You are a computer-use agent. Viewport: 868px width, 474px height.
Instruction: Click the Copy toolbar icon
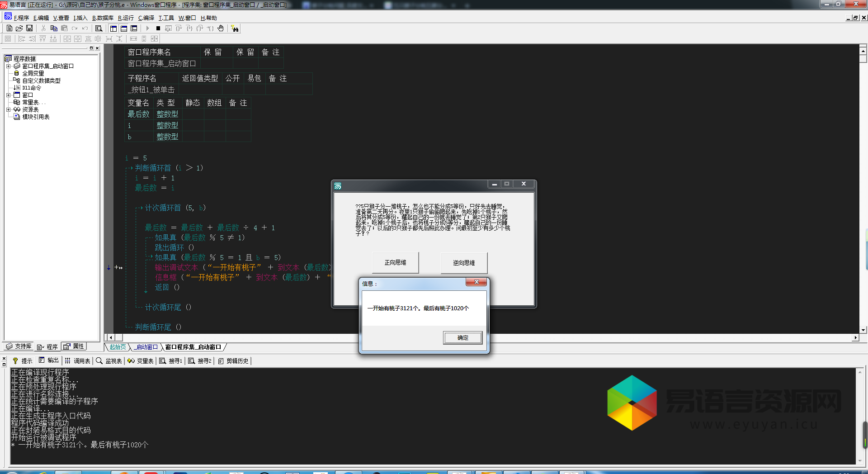pyautogui.click(x=54, y=28)
